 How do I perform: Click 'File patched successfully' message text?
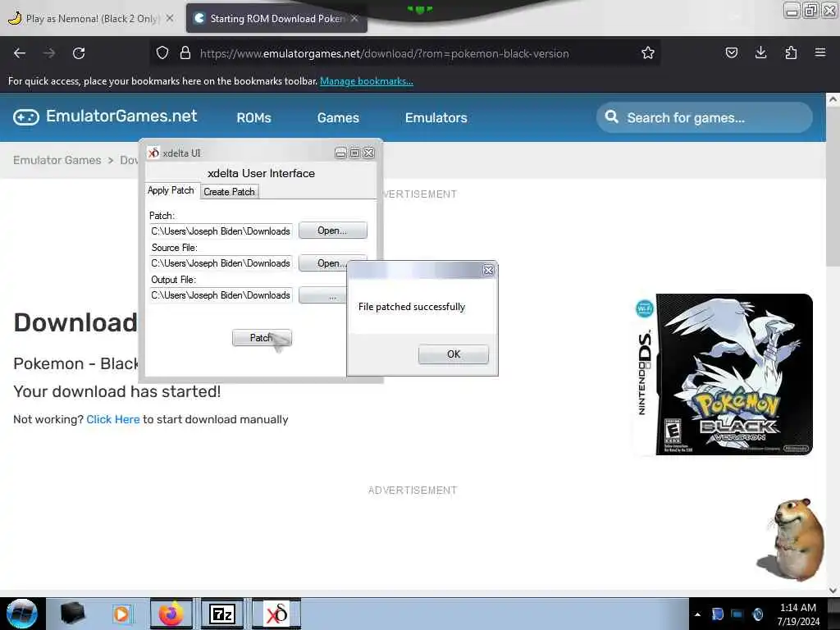pyautogui.click(x=412, y=307)
